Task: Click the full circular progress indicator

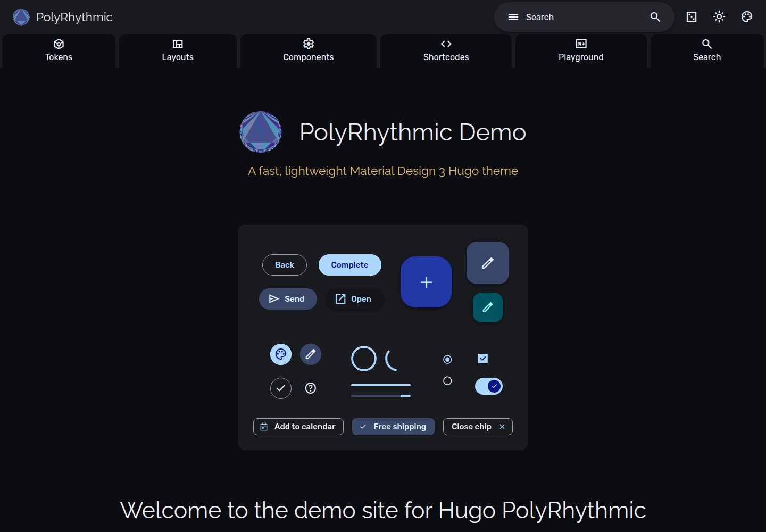Action: (364, 359)
